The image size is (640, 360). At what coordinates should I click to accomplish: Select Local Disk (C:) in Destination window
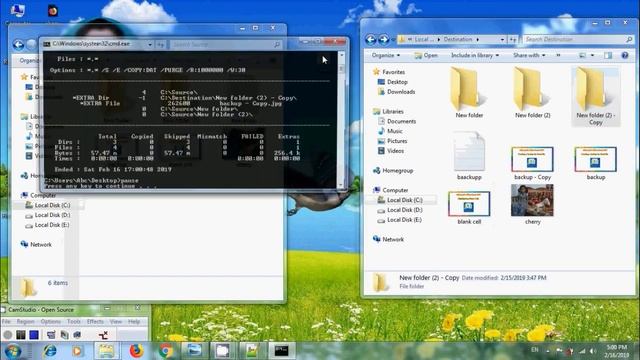tap(400, 200)
